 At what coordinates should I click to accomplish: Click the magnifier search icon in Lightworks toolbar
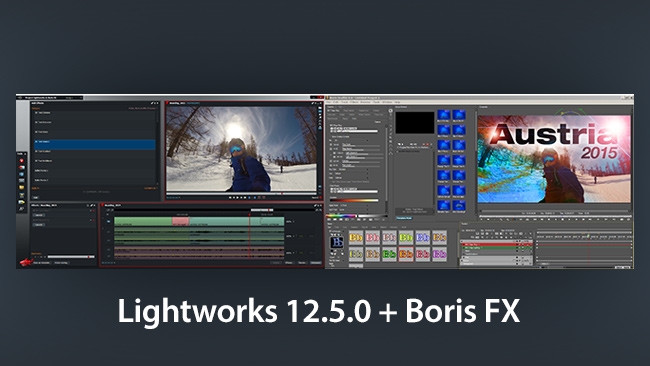(x=22, y=209)
